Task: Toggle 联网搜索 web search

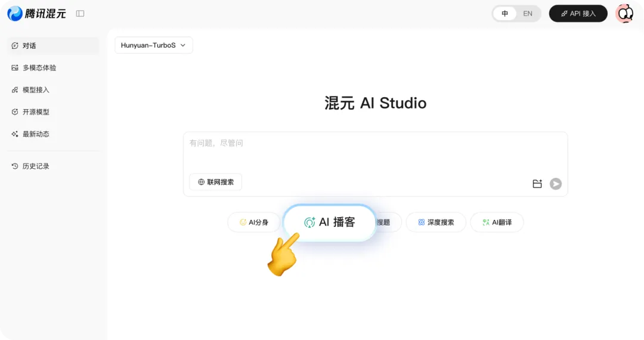Action: (216, 182)
